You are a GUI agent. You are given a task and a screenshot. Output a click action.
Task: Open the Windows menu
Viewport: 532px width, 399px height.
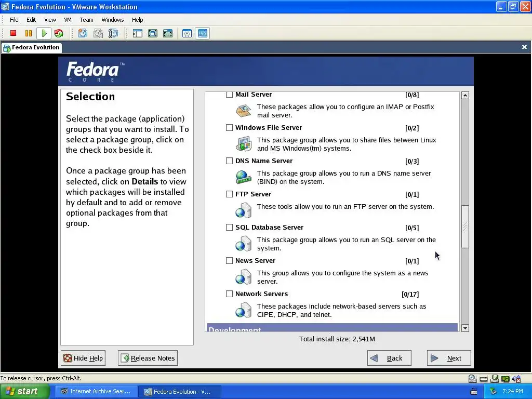pos(113,20)
